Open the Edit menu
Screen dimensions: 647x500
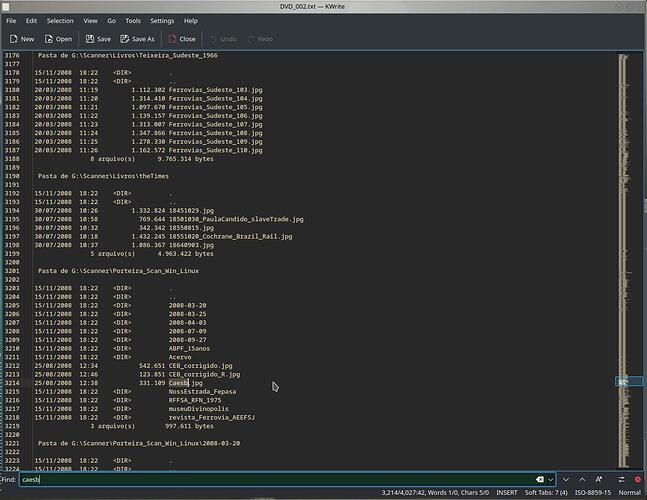pyautogui.click(x=31, y=21)
